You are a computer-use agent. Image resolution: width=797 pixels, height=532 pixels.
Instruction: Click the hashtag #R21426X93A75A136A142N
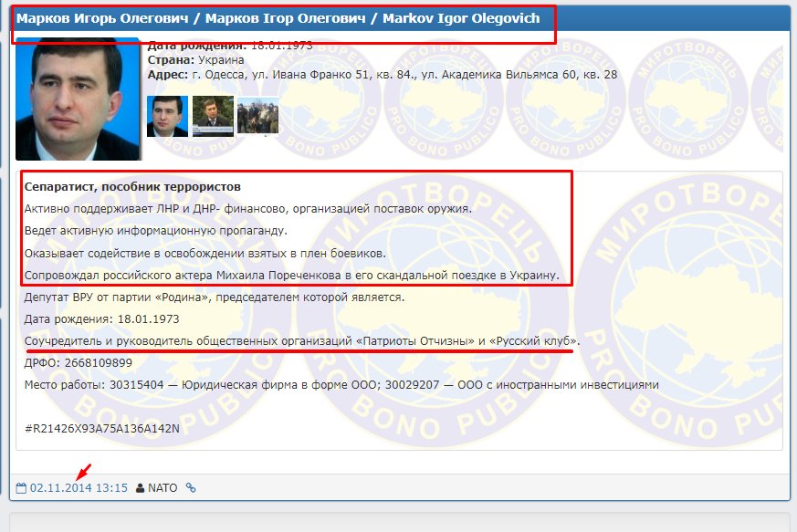click(x=102, y=428)
